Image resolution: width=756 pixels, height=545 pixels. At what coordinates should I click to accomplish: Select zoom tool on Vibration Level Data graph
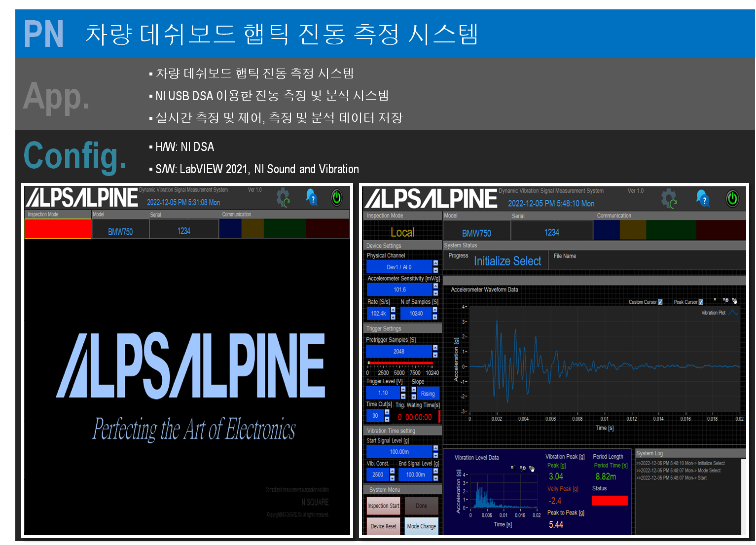[x=523, y=468]
